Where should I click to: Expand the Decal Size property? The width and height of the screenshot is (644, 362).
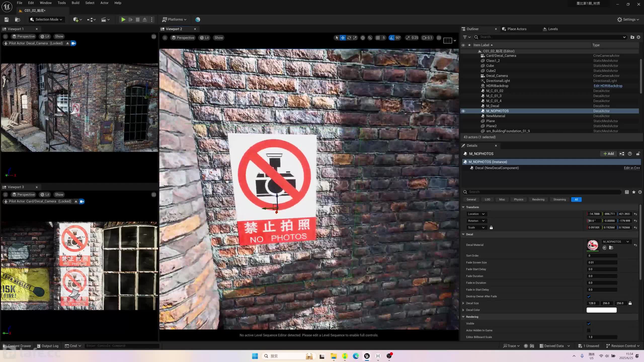coord(463,303)
